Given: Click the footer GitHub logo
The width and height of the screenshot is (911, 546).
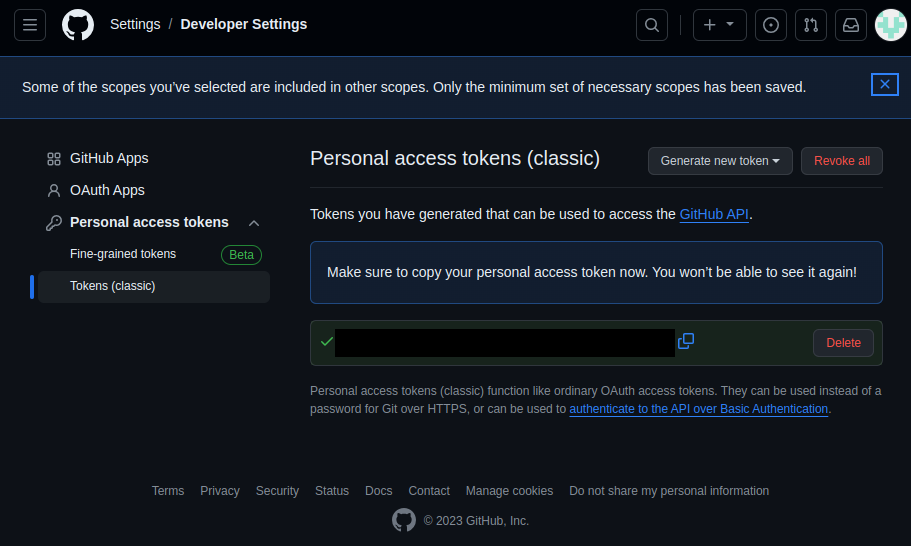Looking at the screenshot, I should [x=404, y=520].
